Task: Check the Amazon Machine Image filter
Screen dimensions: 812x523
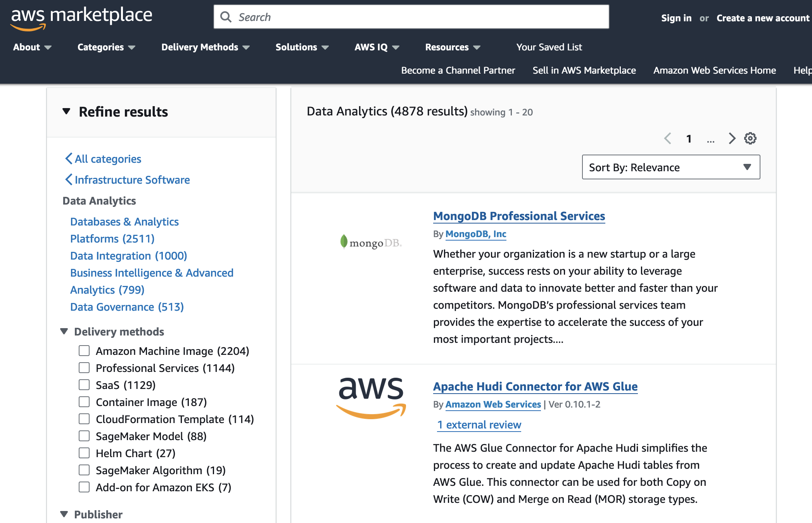Action: 84,351
